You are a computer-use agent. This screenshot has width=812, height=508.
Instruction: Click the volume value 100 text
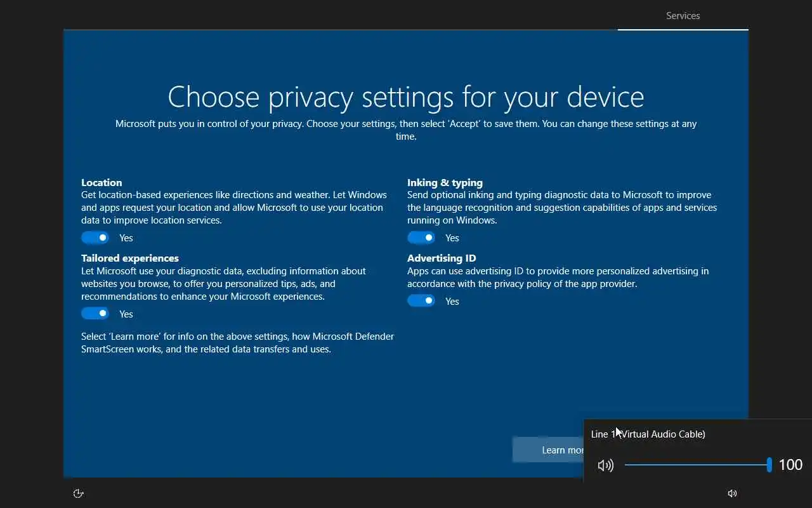[x=790, y=465]
